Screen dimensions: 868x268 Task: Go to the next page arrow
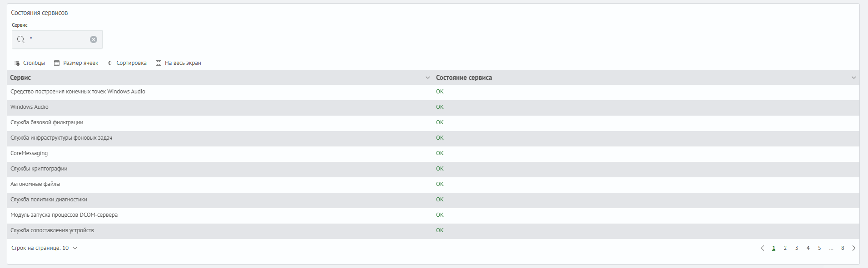(854, 248)
